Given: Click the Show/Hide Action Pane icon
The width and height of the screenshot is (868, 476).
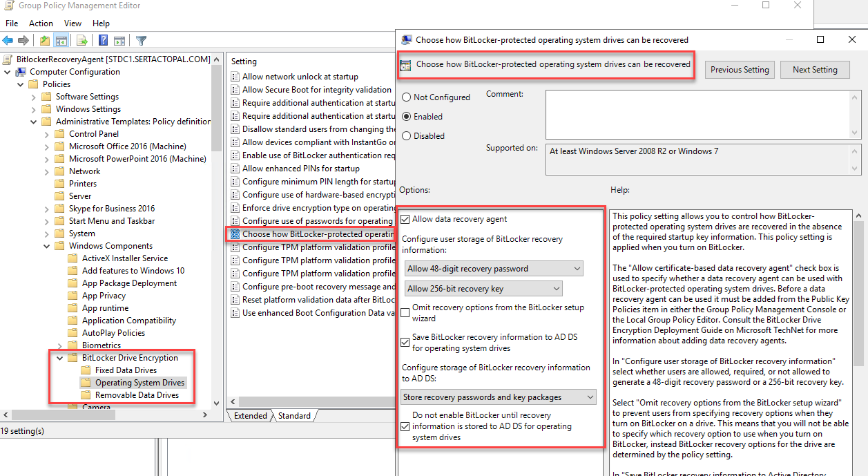Looking at the screenshot, I should [118, 41].
